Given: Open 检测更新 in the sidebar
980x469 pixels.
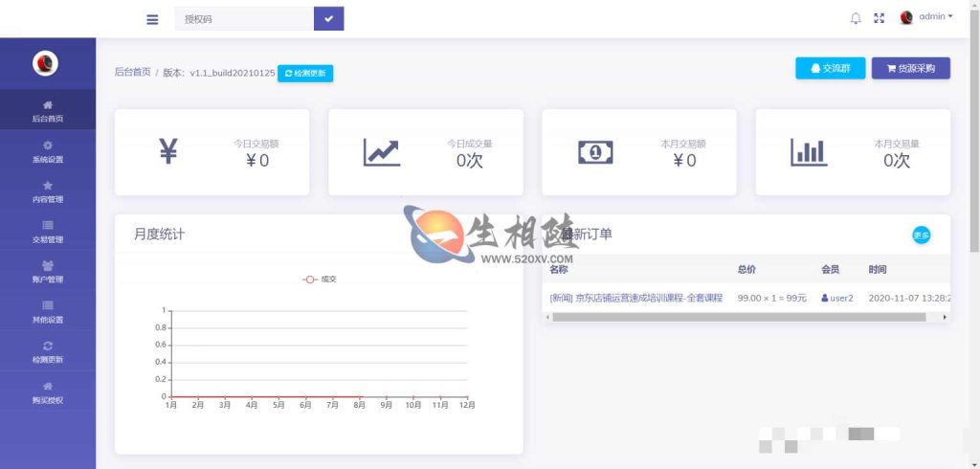Looking at the screenshot, I should click(48, 352).
